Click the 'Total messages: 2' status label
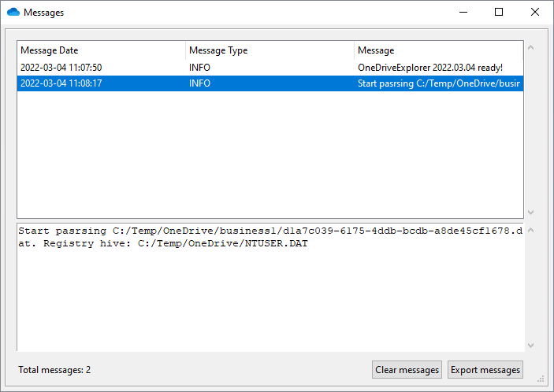This screenshot has height=392, width=554. tap(54, 370)
